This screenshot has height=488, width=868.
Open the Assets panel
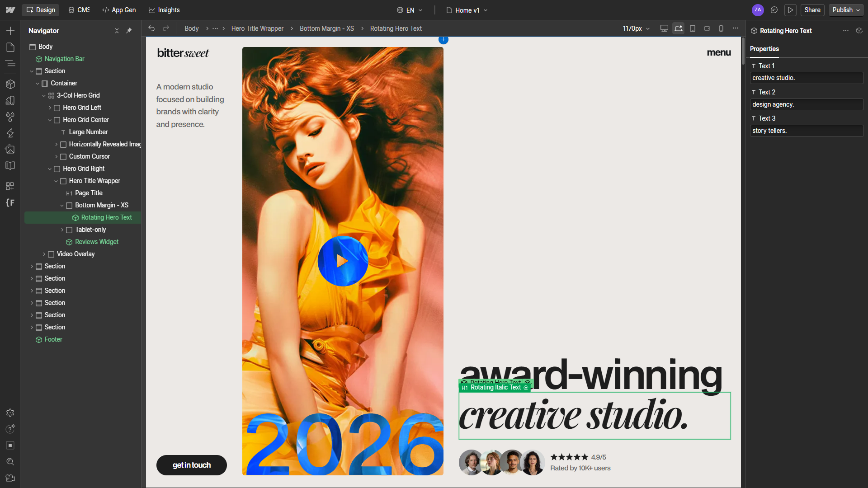10,150
